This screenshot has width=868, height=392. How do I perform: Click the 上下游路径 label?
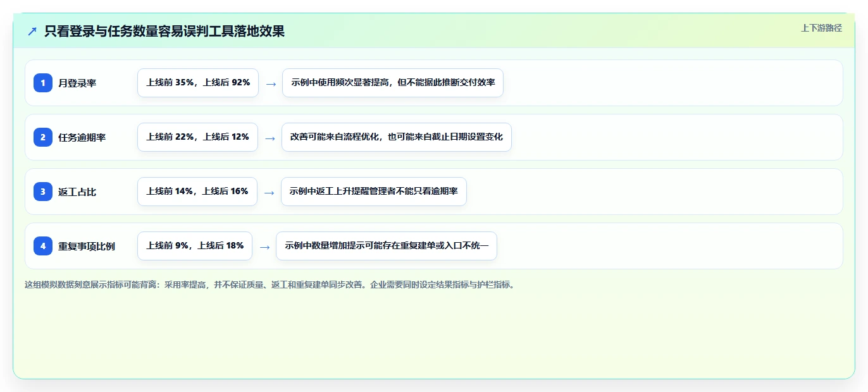(x=821, y=28)
